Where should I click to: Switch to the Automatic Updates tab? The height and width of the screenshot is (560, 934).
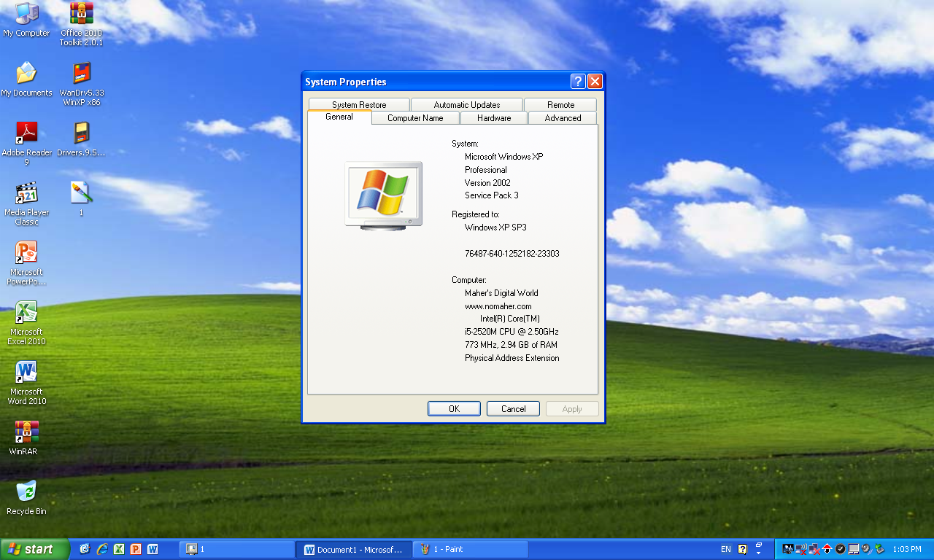(x=467, y=104)
